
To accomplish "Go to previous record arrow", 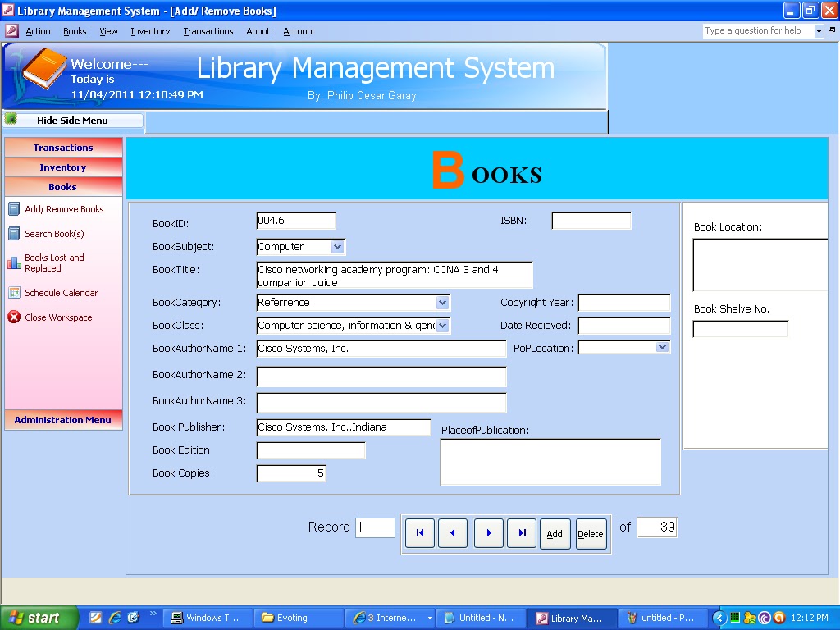I will pos(453,533).
